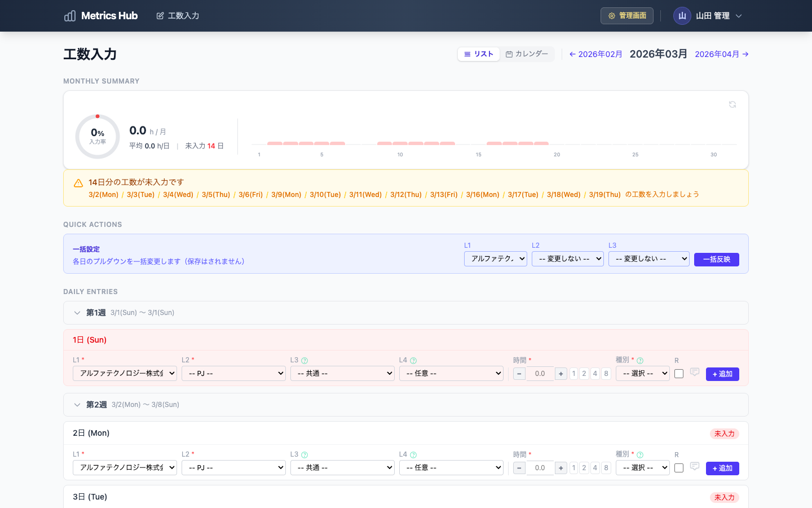This screenshot has height=508, width=812.
Task: Increase hours with plus button on 1日 row
Action: [561, 374]
